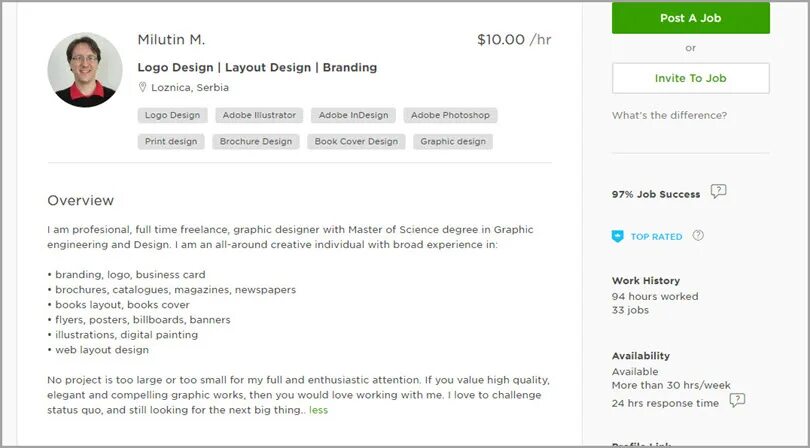
Task: Click the Top Rated badge icon
Action: point(617,237)
